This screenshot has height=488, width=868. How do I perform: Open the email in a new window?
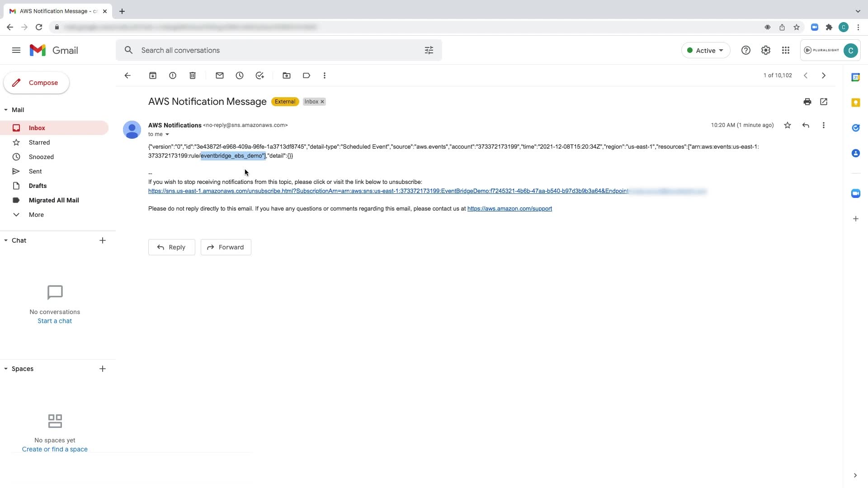pos(824,102)
